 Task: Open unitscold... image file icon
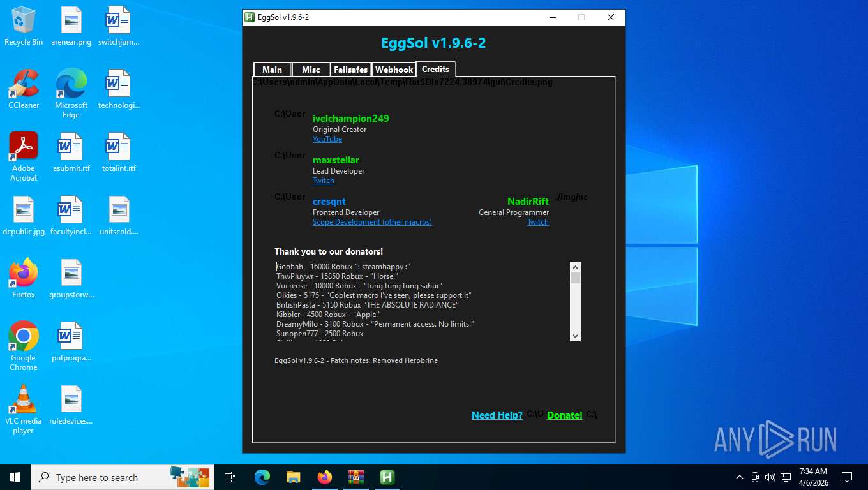point(119,216)
